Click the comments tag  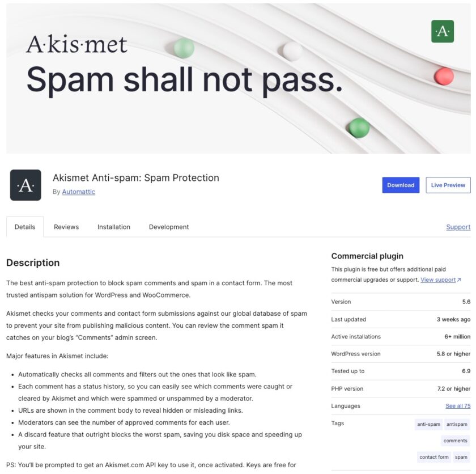coord(455,441)
